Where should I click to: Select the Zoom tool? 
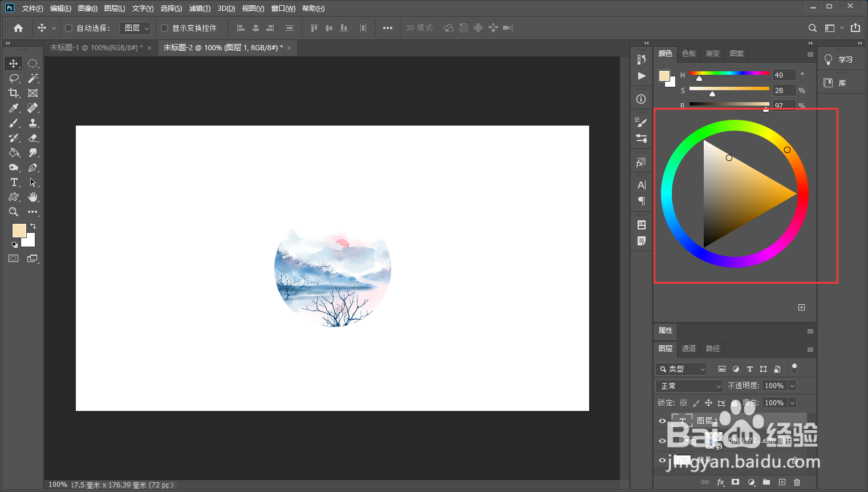click(14, 212)
